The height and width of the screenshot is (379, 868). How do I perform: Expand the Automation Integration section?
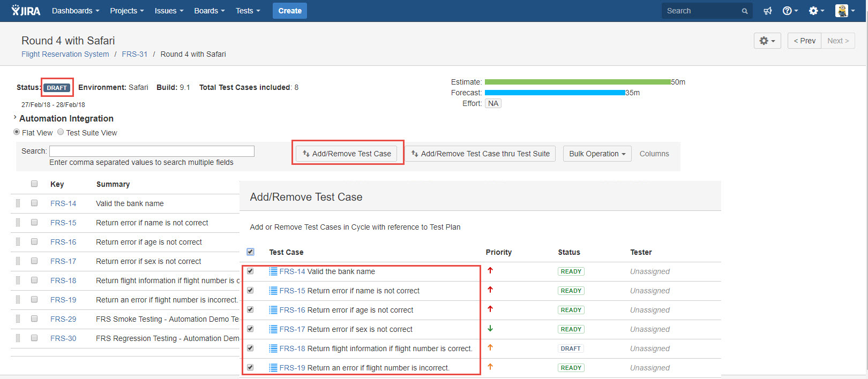[63, 118]
